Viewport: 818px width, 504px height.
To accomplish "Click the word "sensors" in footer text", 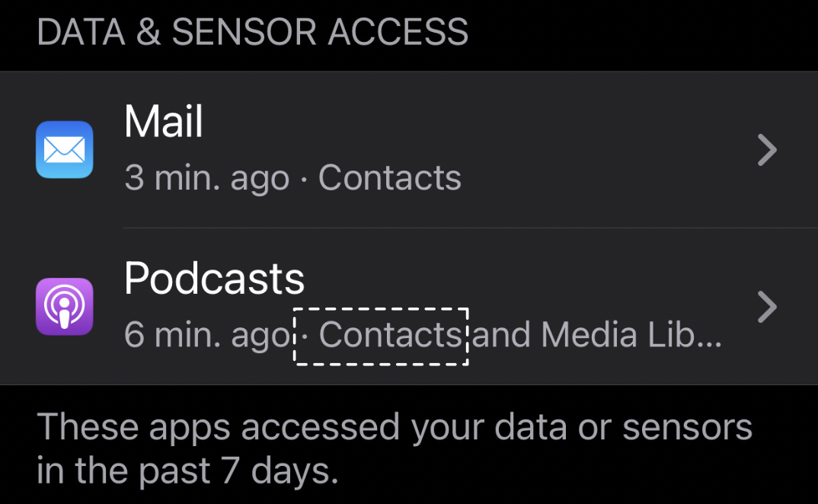I will tap(687, 428).
